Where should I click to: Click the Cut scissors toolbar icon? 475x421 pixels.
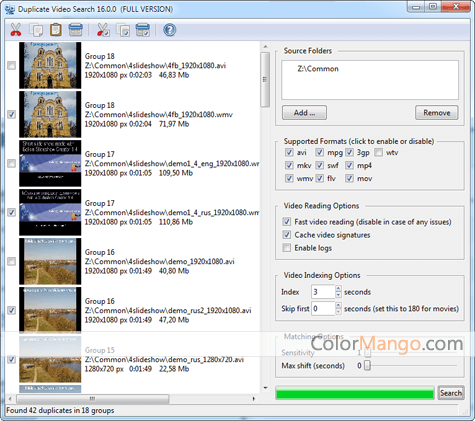15,30
